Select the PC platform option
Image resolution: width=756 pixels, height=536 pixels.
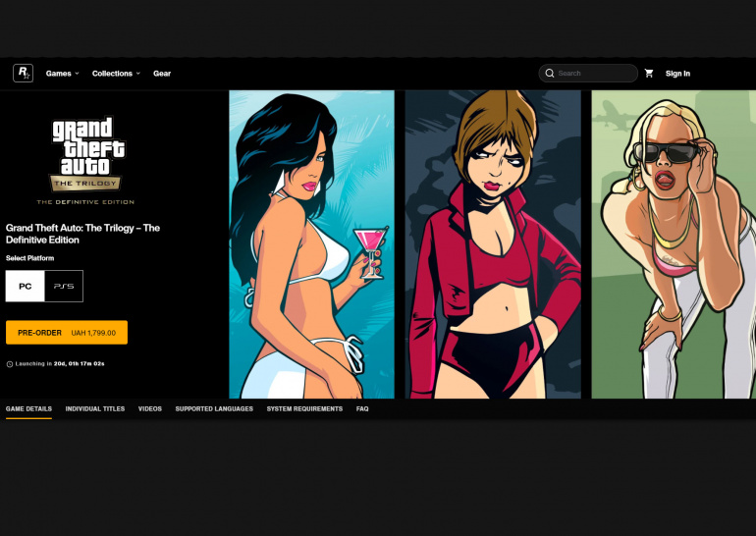26,287
